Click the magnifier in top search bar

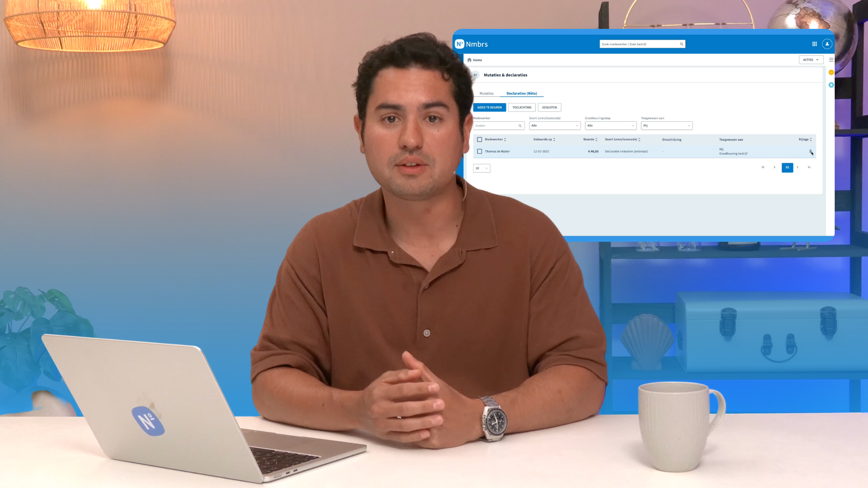[x=681, y=44]
